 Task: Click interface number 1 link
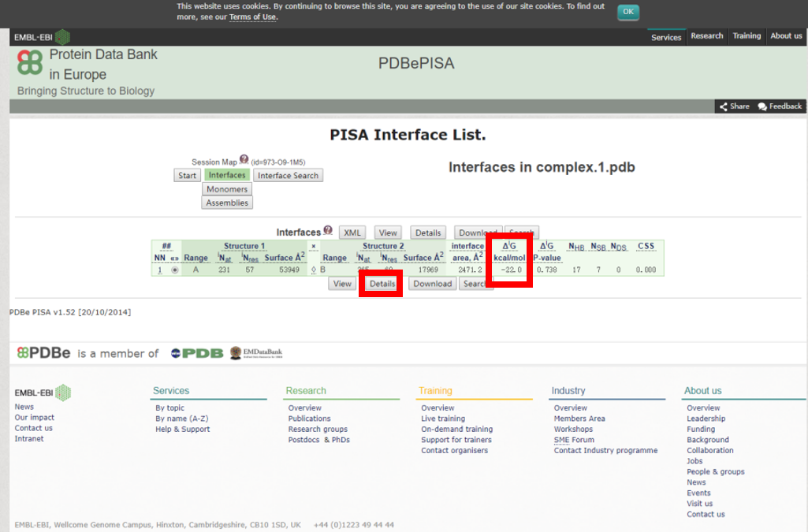(x=160, y=270)
